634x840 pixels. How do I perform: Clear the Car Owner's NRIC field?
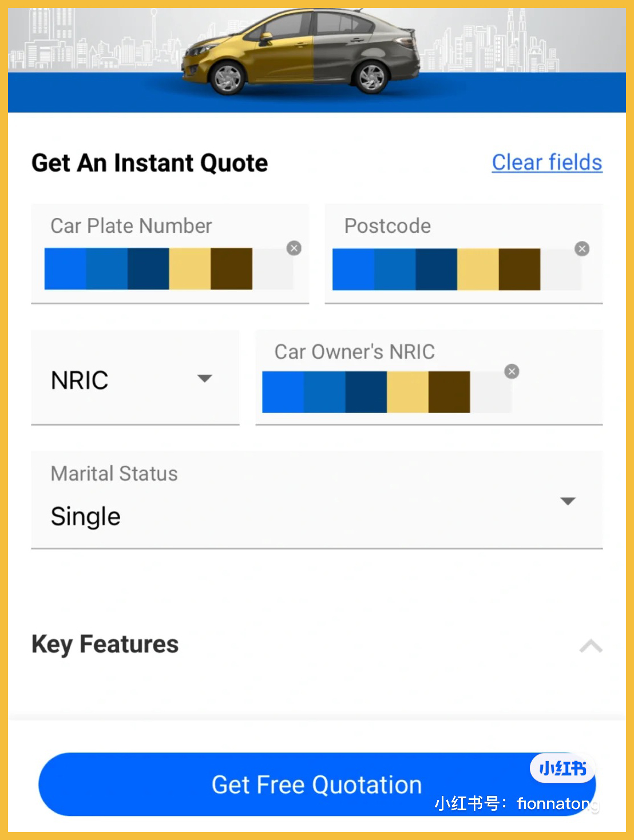(x=512, y=372)
